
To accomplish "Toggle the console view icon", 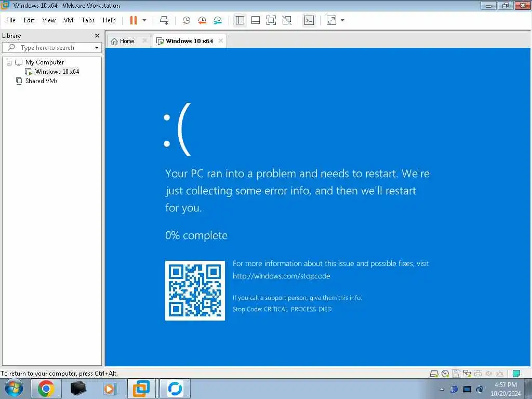I will 309,20.
